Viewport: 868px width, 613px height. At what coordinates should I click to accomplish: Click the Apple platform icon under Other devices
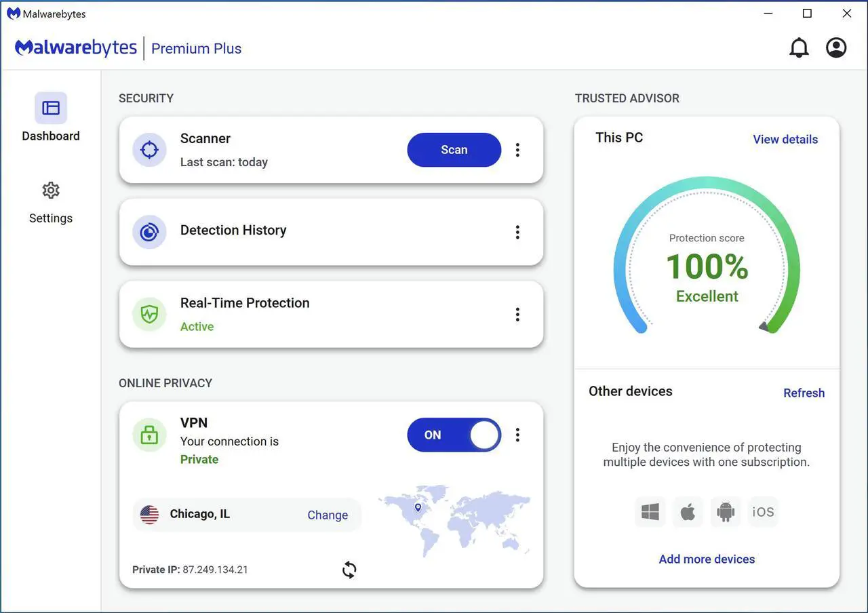coord(688,512)
